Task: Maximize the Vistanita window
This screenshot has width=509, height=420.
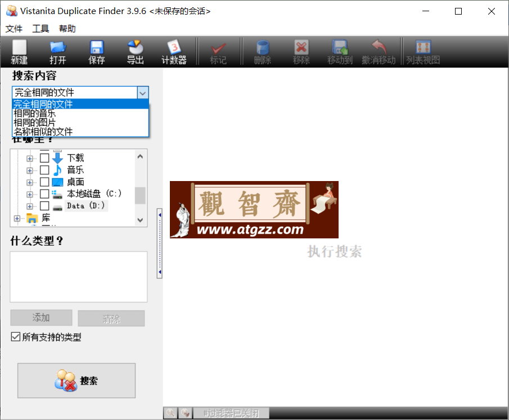Action: coord(458,11)
